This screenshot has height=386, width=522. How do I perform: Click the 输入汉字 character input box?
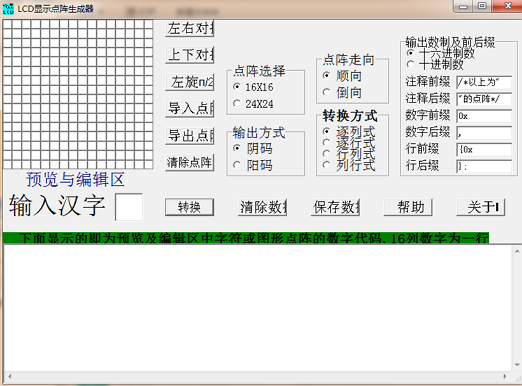click(x=129, y=207)
